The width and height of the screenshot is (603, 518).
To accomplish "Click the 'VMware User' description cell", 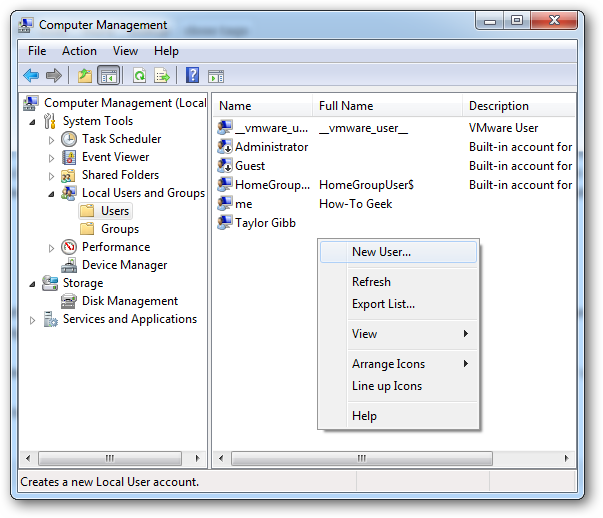I will pyautogui.click(x=503, y=128).
